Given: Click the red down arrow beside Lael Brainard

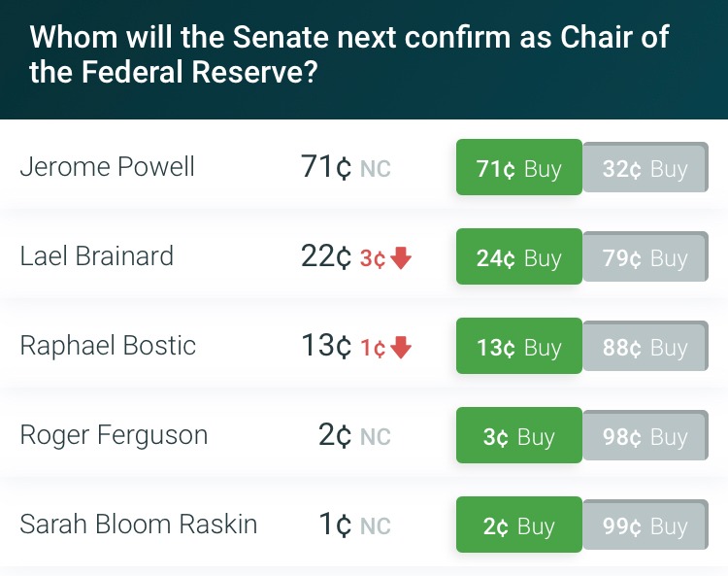Looking at the screenshot, I should (402, 258).
